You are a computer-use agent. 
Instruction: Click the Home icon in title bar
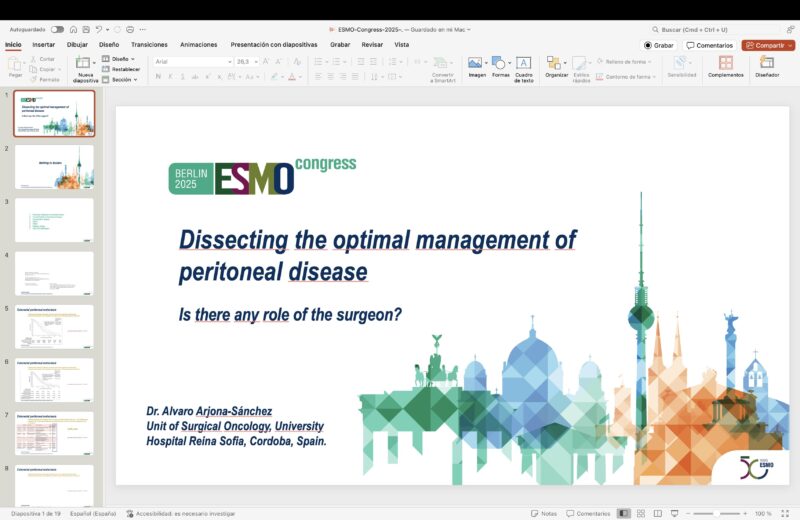click(x=73, y=29)
